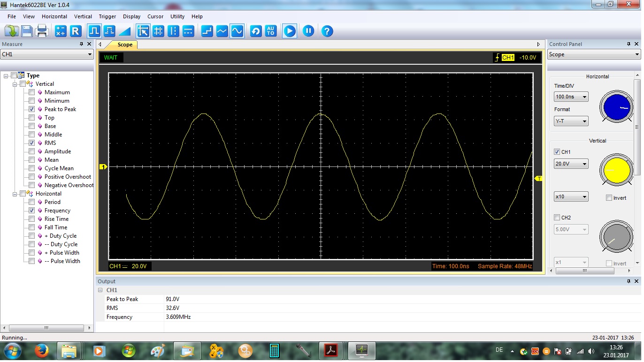Click the open file toolbar icon
The height and width of the screenshot is (362, 644).
11,31
